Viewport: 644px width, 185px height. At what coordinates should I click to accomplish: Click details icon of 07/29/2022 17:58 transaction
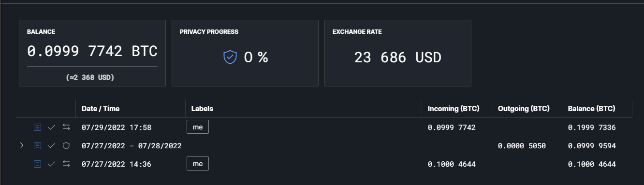[x=37, y=127]
